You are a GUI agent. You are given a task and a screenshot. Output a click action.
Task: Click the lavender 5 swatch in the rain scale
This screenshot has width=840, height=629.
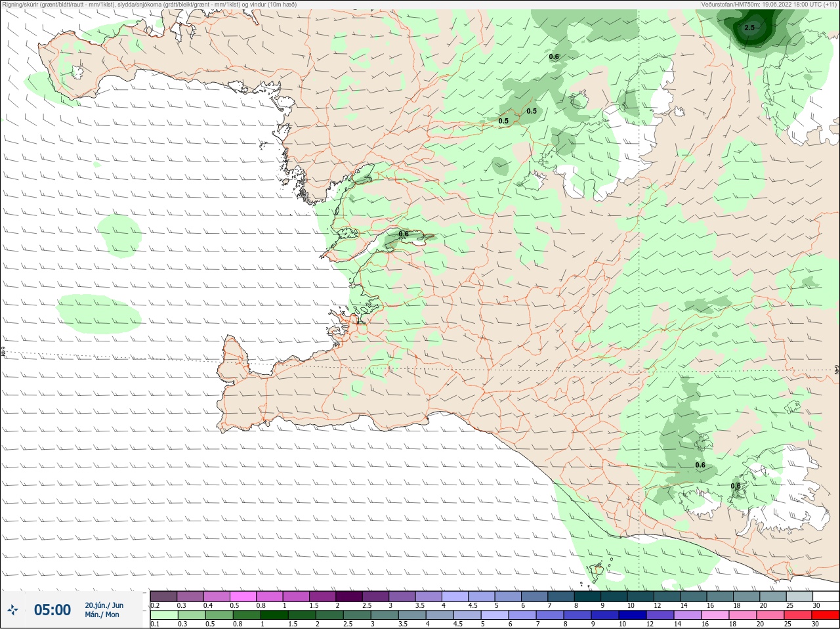[x=493, y=615]
